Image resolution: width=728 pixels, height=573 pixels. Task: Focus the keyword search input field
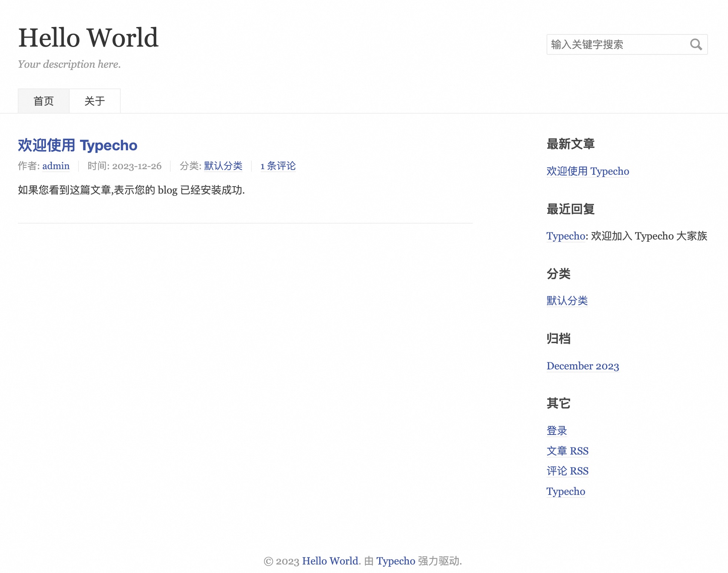point(627,44)
